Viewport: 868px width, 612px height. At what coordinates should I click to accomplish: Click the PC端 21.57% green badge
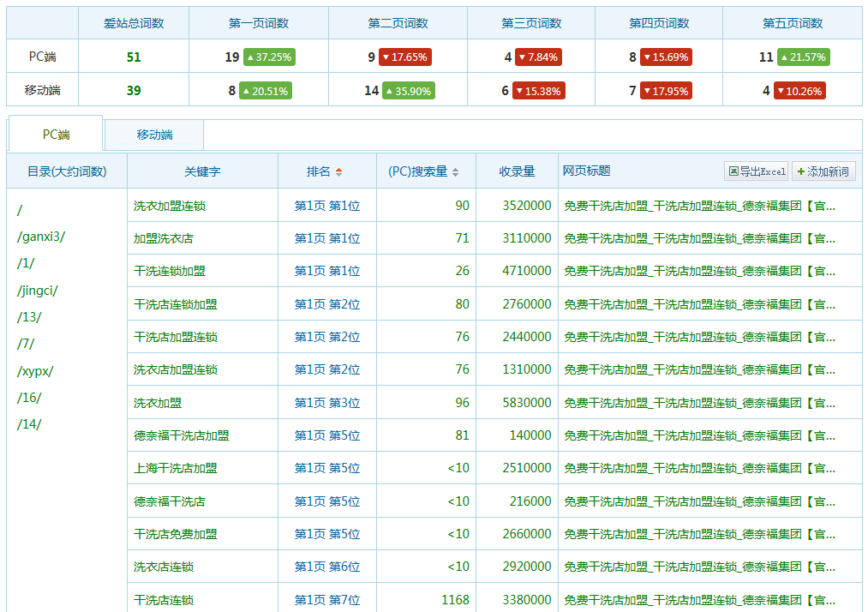pos(803,57)
